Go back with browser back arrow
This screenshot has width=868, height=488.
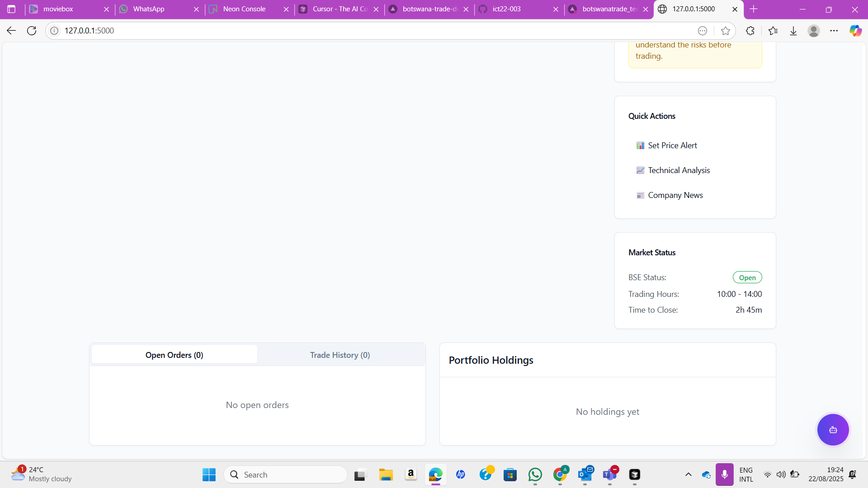(x=11, y=31)
